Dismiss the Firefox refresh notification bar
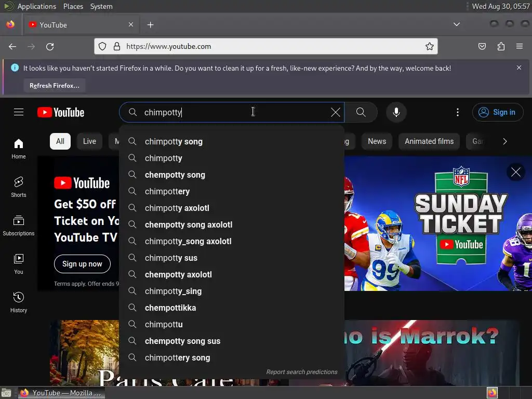Image resolution: width=532 pixels, height=399 pixels. (x=519, y=68)
